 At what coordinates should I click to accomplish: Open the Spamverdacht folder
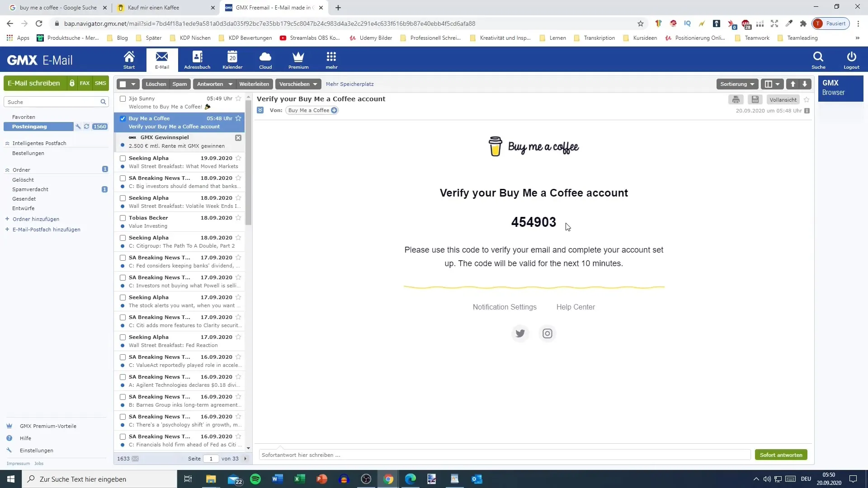point(30,189)
